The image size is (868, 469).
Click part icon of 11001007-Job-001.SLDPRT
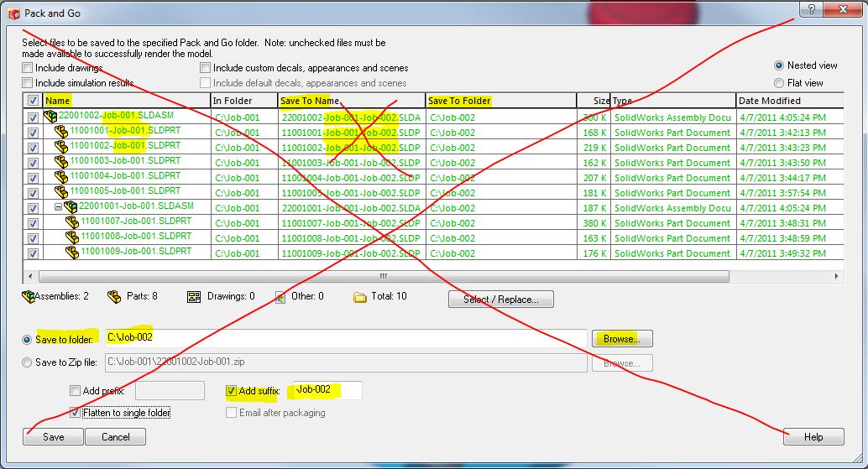pyautogui.click(x=72, y=222)
